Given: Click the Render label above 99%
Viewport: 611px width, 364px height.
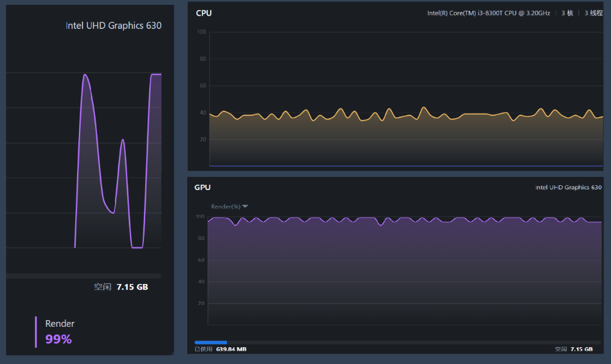Looking at the screenshot, I should coord(60,324).
